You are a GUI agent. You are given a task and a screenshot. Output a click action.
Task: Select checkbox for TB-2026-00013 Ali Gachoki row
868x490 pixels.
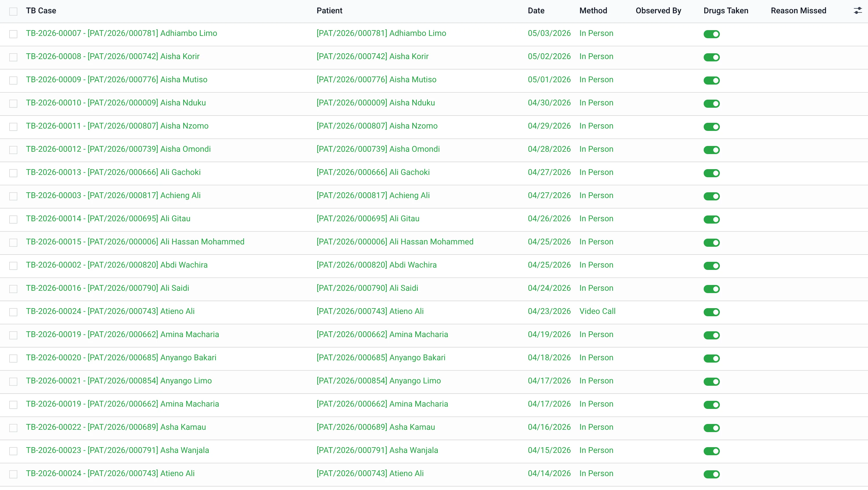(x=13, y=173)
